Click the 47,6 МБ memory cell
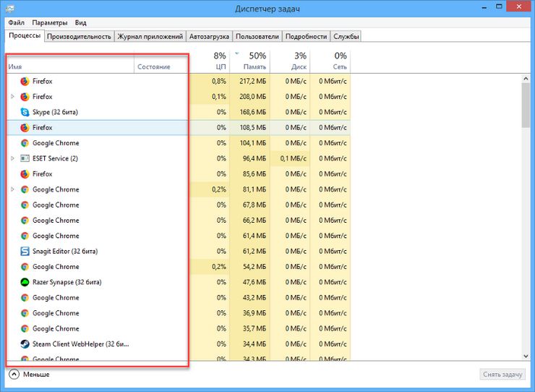 249,282
